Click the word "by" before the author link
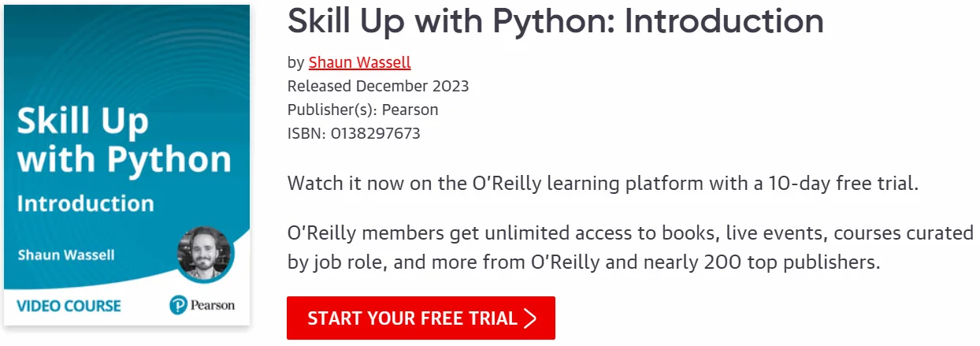The height and width of the screenshot is (346, 980). pyautogui.click(x=295, y=63)
